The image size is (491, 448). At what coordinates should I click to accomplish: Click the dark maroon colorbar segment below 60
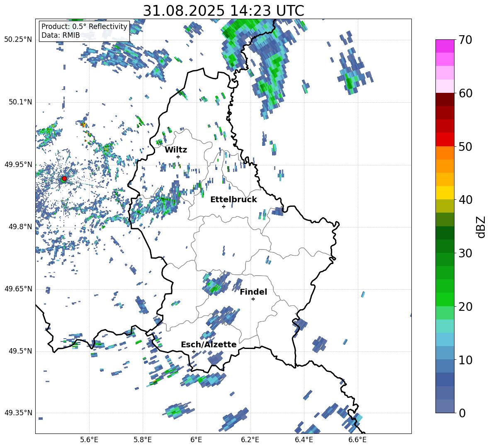pyautogui.click(x=445, y=99)
